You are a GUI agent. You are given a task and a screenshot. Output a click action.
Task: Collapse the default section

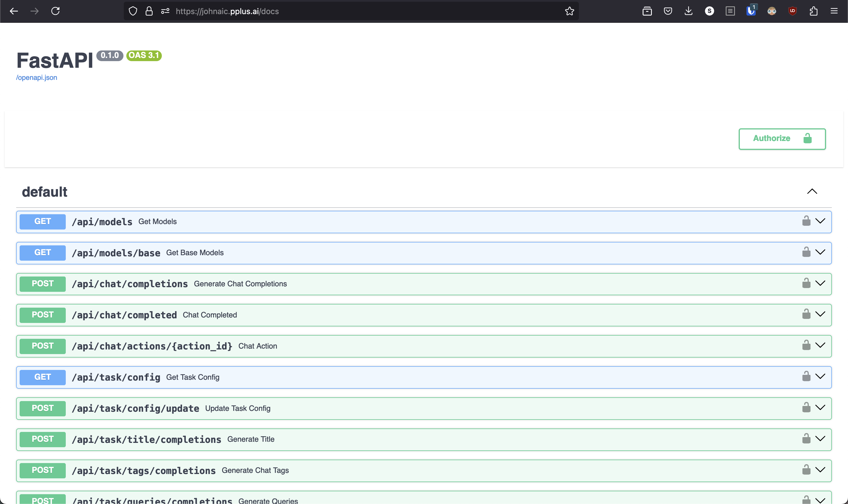[812, 191]
